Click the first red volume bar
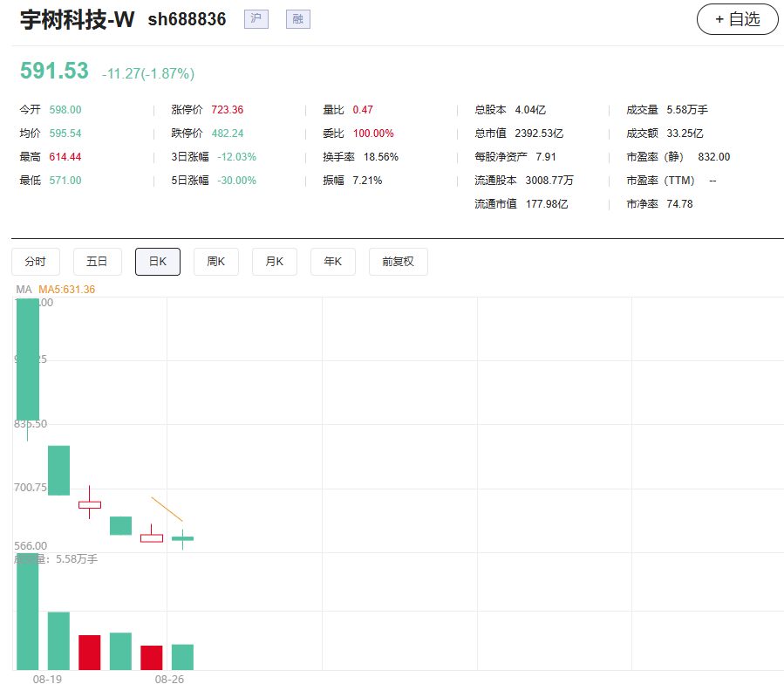784x691 pixels. click(x=90, y=653)
